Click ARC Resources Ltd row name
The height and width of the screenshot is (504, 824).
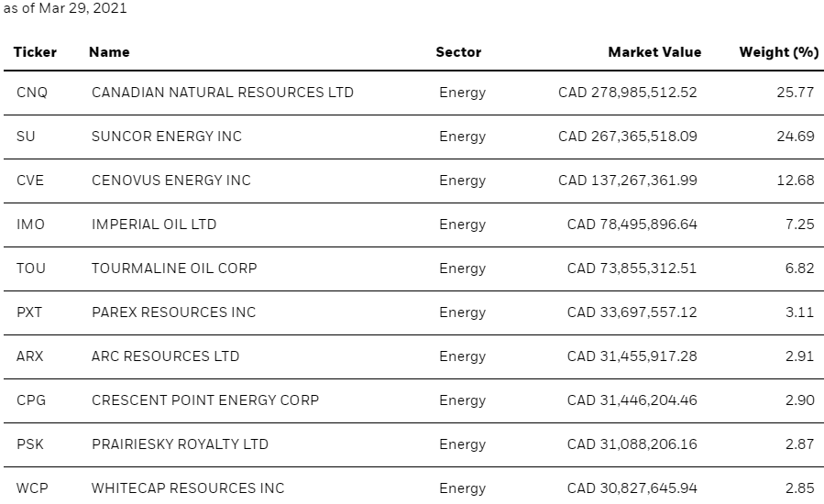[165, 356]
